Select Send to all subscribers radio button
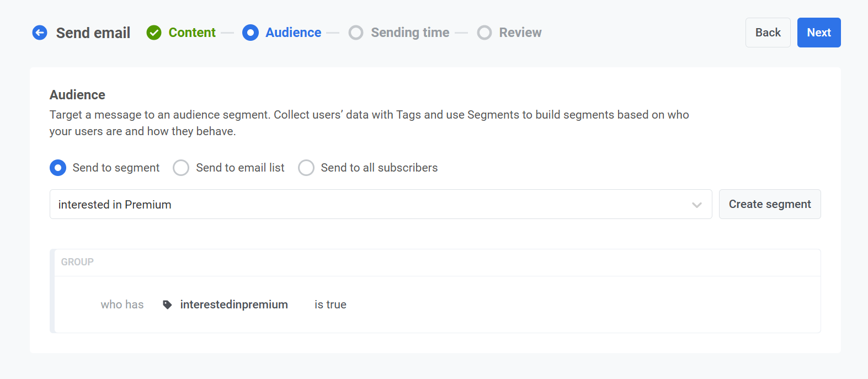This screenshot has width=868, height=379. click(306, 168)
